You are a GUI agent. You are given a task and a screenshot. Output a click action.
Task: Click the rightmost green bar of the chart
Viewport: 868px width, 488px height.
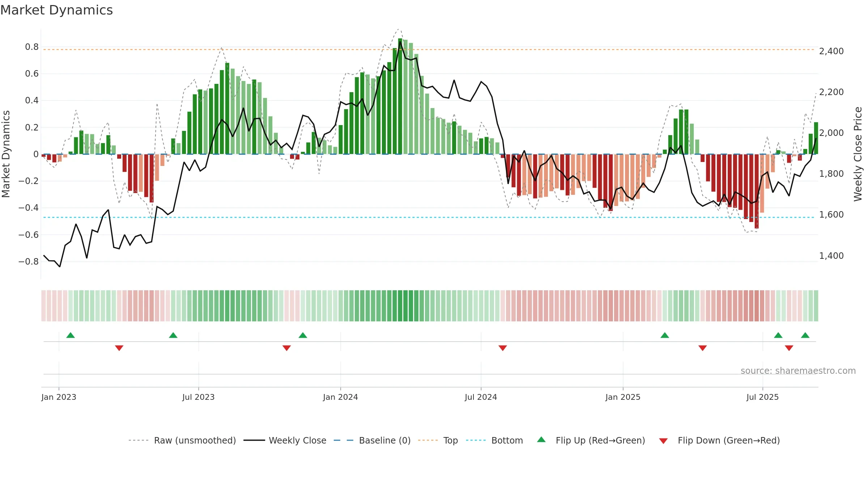[x=816, y=138]
